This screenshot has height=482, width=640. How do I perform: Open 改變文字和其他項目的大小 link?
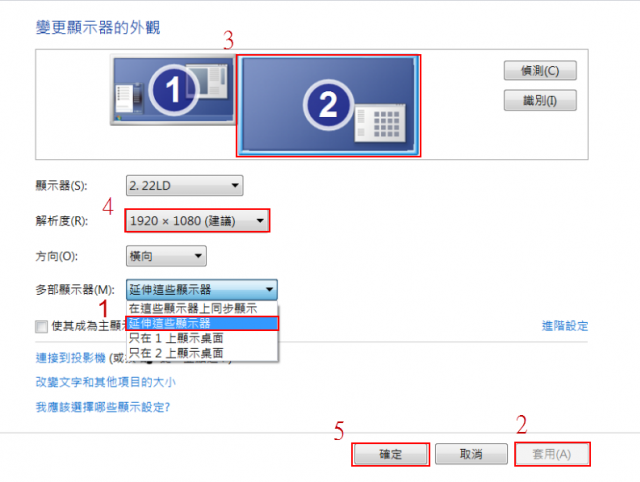tap(106, 382)
